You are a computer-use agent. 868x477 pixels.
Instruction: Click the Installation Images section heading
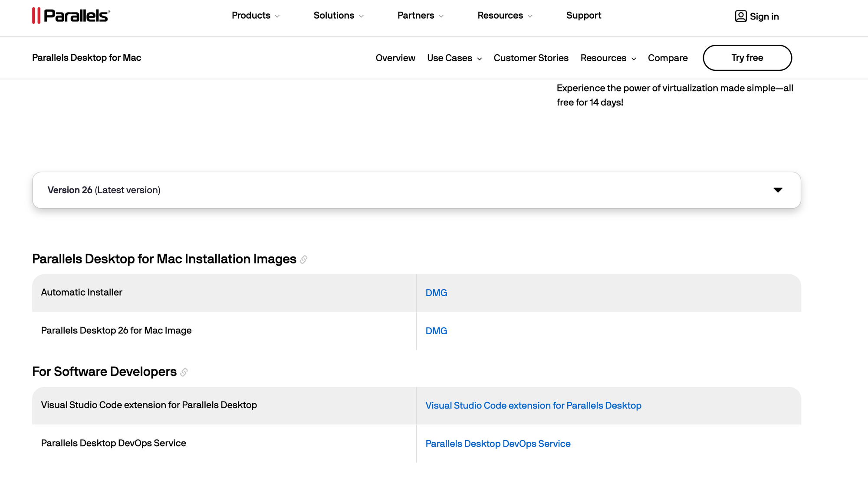tap(164, 259)
